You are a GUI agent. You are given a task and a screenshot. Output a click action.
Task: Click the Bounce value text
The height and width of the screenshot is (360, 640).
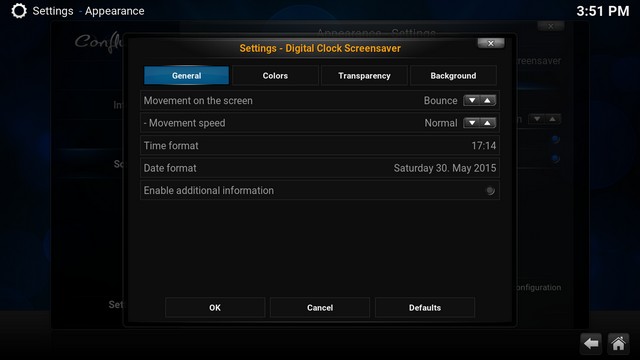(x=440, y=100)
